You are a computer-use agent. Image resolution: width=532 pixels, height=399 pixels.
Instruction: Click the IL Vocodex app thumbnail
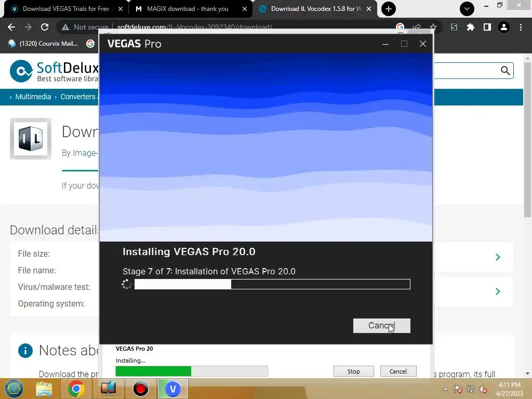pos(31,138)
